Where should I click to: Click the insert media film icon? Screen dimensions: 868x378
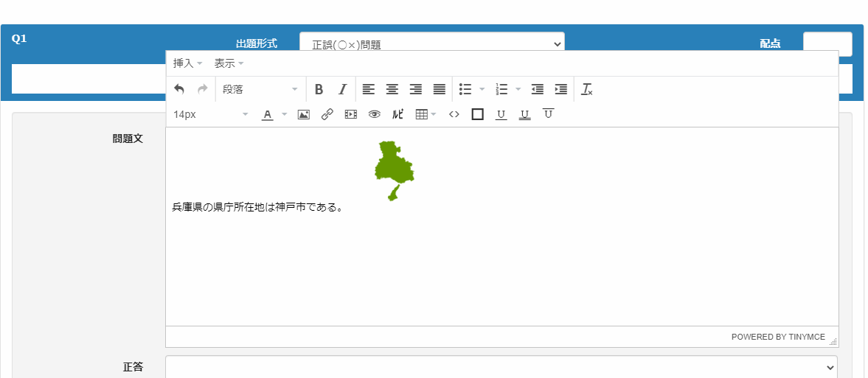[351, 114]
